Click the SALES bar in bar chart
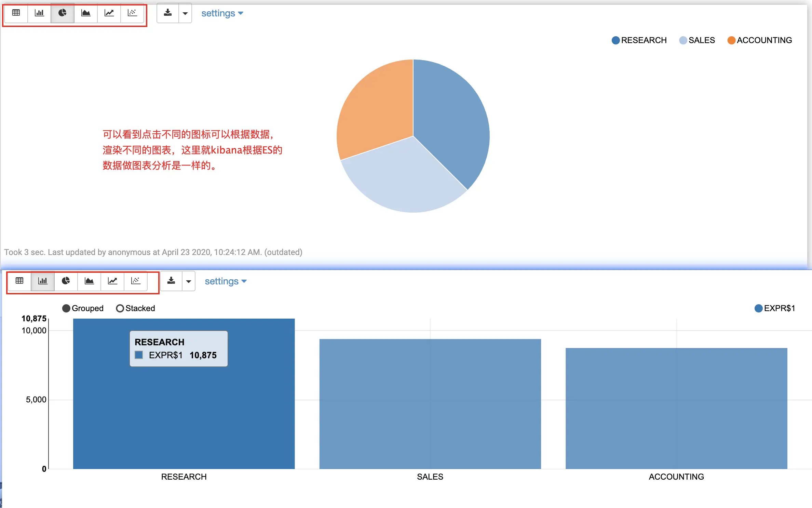 pyautogui.click(x=430, y=403)
